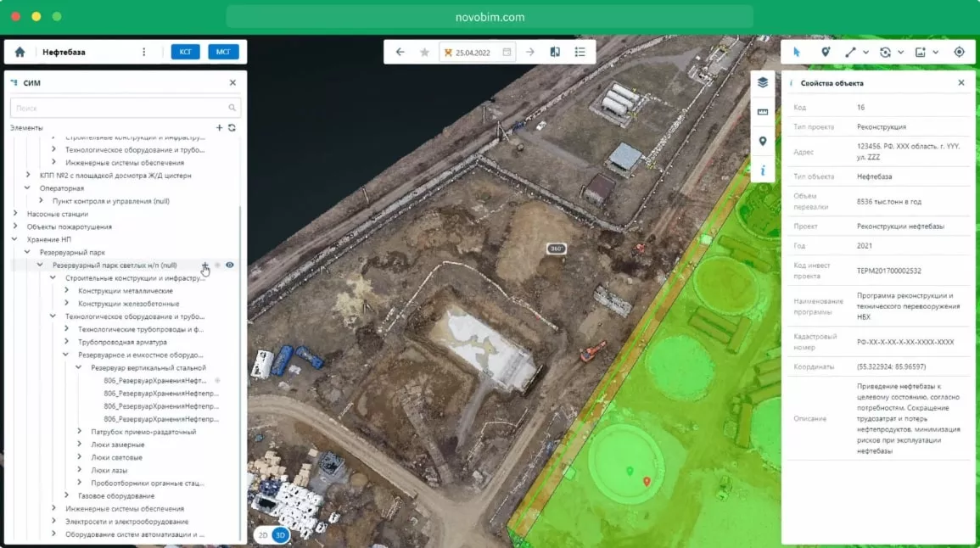Activate the cursor selection tool
This screenshot has height=548, width=980.
pos(797,52)
